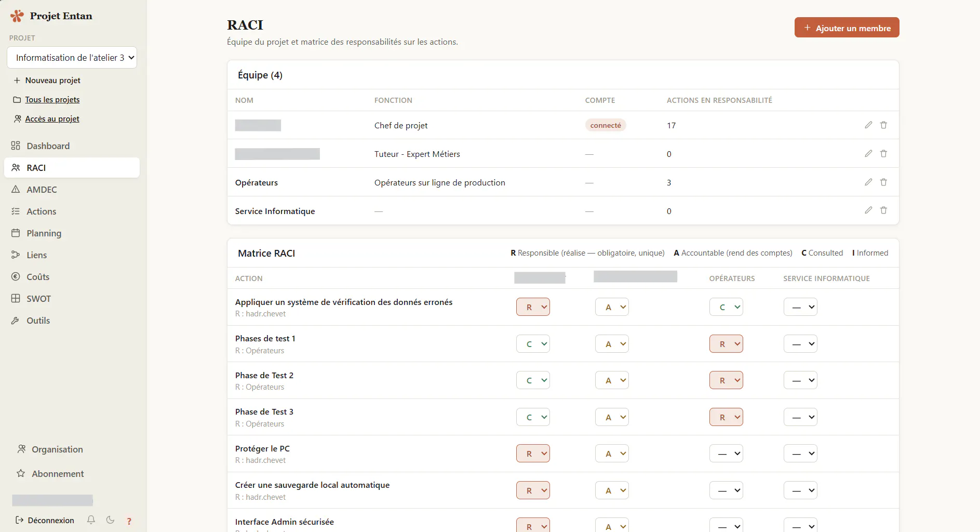
Task: Change A role for Appliquer un système
Action: click(x=612, y=307)
